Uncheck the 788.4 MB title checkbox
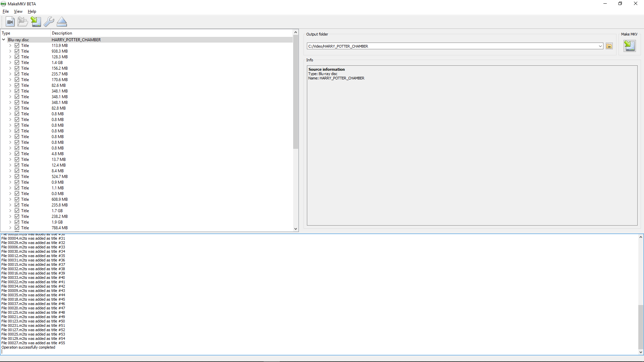 [17, 228]
